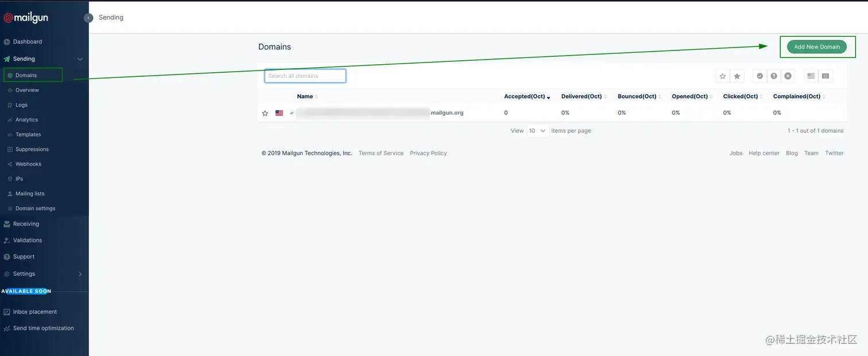Sort by the Accepted(Oct) column
The height and width of the screenshot is (356, 868).
[x=527, y=96]
